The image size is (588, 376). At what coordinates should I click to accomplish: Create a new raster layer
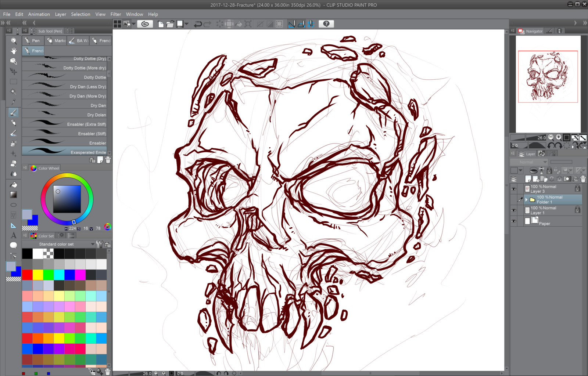point(528,179)
